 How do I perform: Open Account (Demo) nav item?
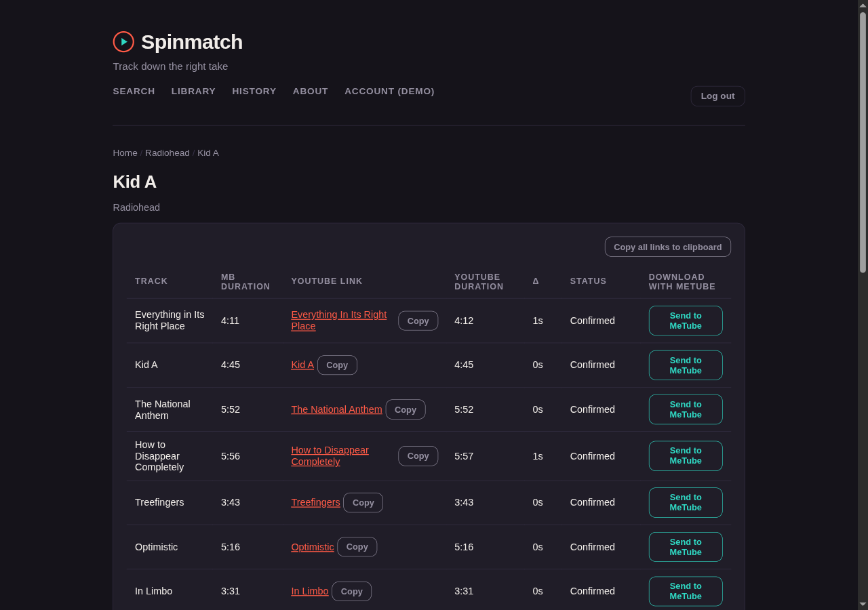click(x=389, y=91)
